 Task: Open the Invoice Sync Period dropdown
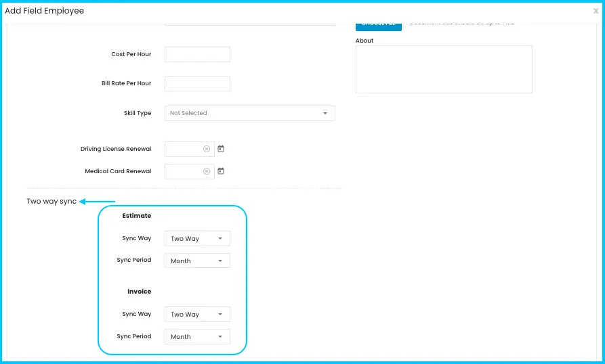tap(197, 337)
